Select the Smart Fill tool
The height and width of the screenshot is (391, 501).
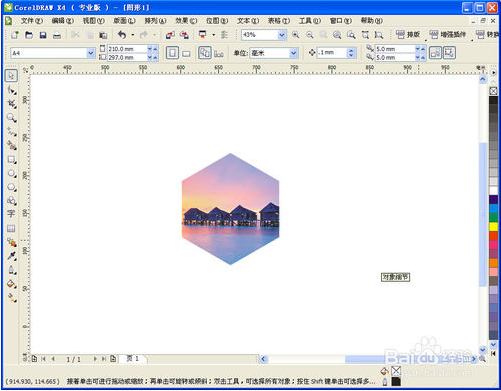(12, 145)
